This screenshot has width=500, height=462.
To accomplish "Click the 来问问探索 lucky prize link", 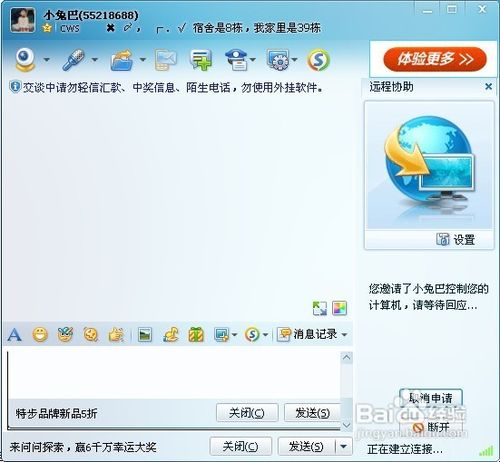I will (x=83, y=447).
